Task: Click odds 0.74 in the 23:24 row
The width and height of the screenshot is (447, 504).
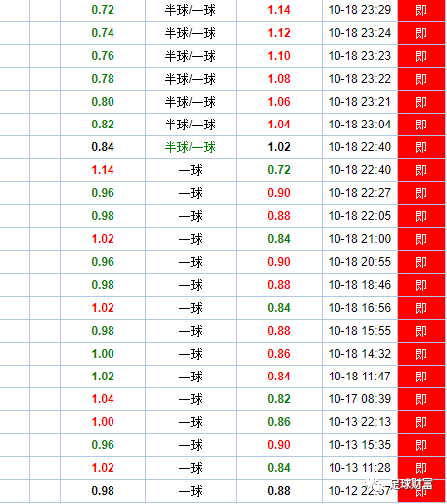Action: pos(103,33)
